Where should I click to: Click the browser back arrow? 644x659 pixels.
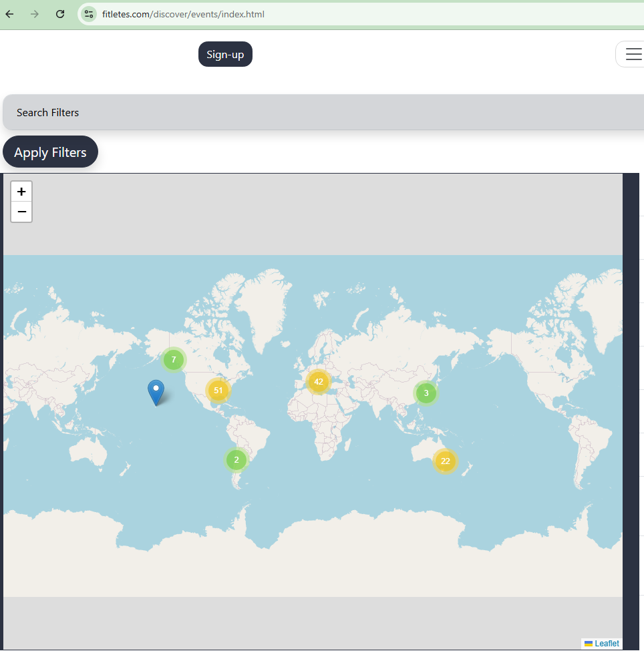(9, 14)
